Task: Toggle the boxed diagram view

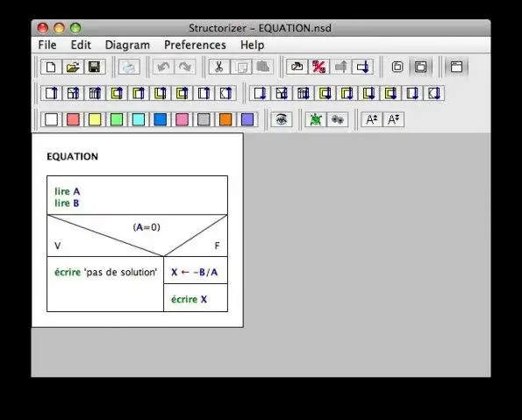Action: pos(456,67)
